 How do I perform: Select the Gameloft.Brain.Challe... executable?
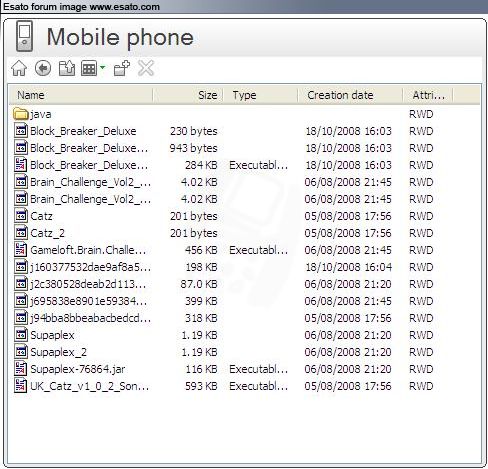coord(88,250)
